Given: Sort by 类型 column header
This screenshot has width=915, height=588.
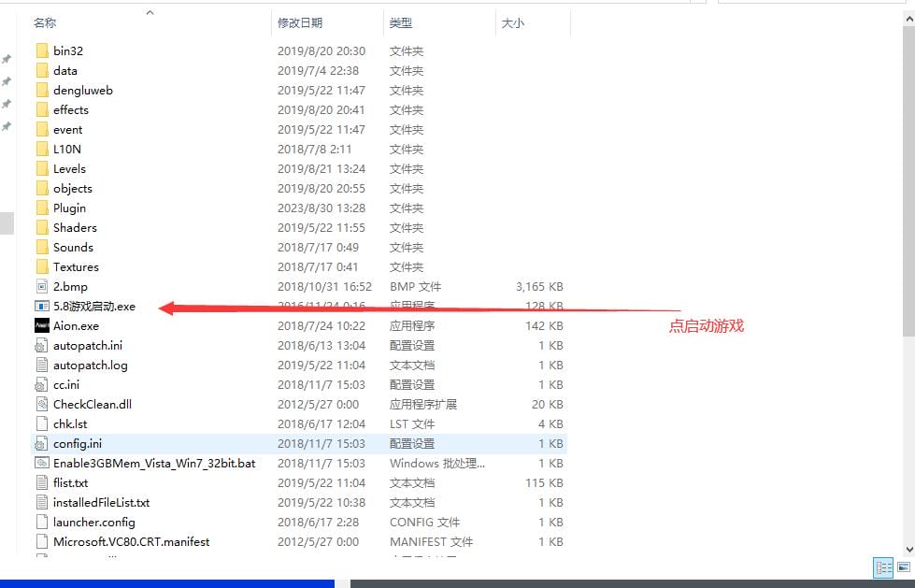Looking at the screenshot, I should (x=401, y=22).
